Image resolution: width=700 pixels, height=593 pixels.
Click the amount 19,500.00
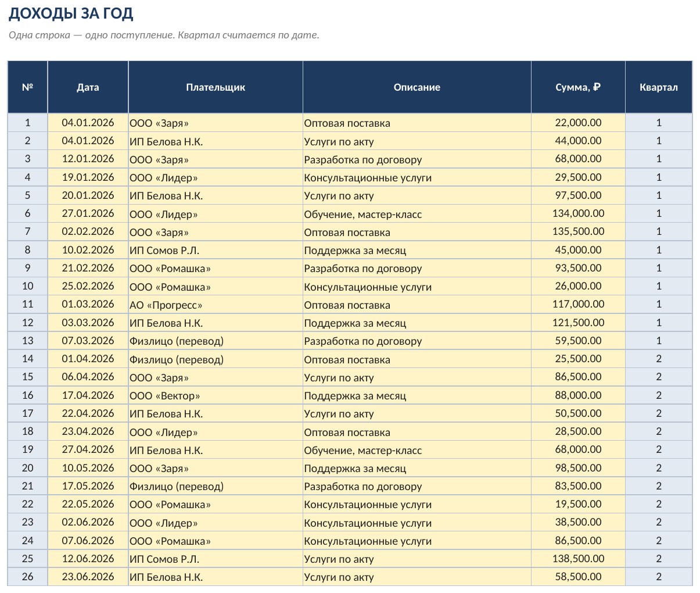point(579,504)
